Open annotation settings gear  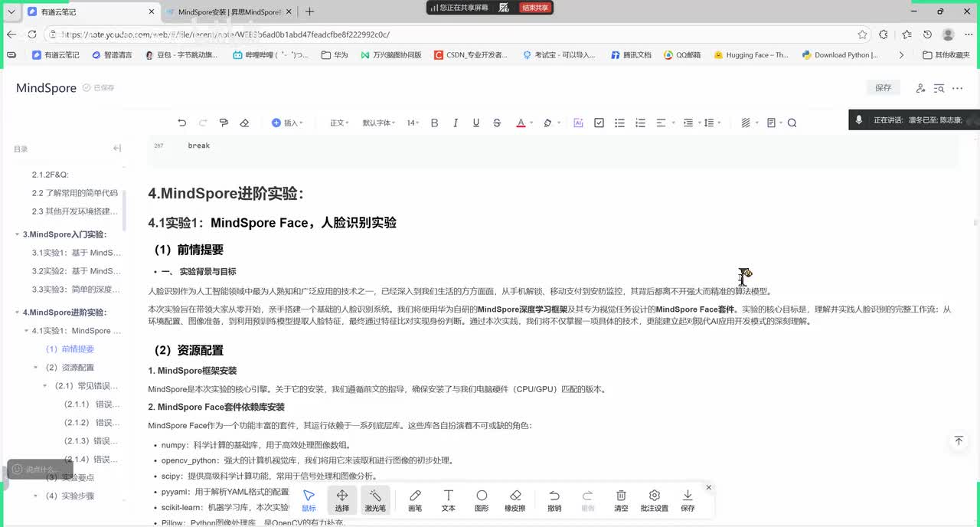[655, 500]
